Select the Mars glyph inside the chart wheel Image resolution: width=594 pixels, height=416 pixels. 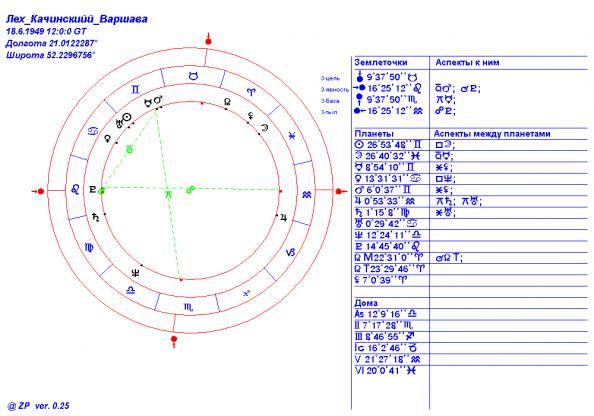click(158, 100)
